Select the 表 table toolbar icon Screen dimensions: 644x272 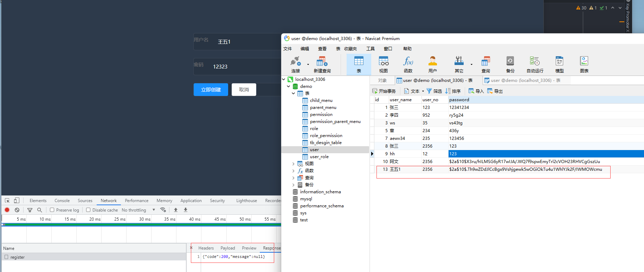(x=359, y=61)
